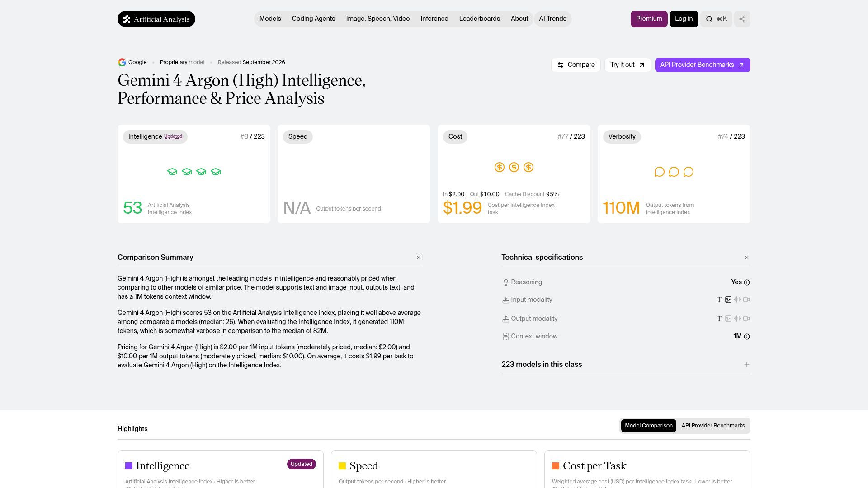Open the Try it out link
The image size is (868, 488).
(627, 65)
